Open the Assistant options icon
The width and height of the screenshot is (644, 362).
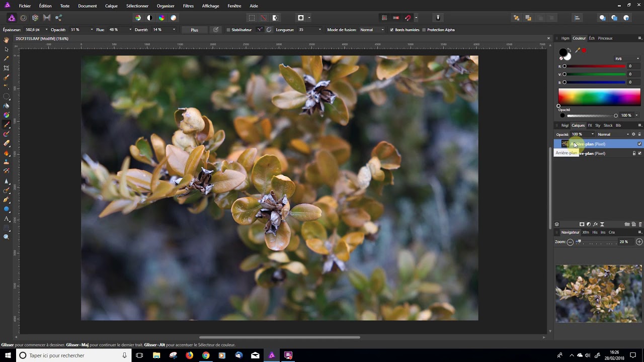point(438,18)
